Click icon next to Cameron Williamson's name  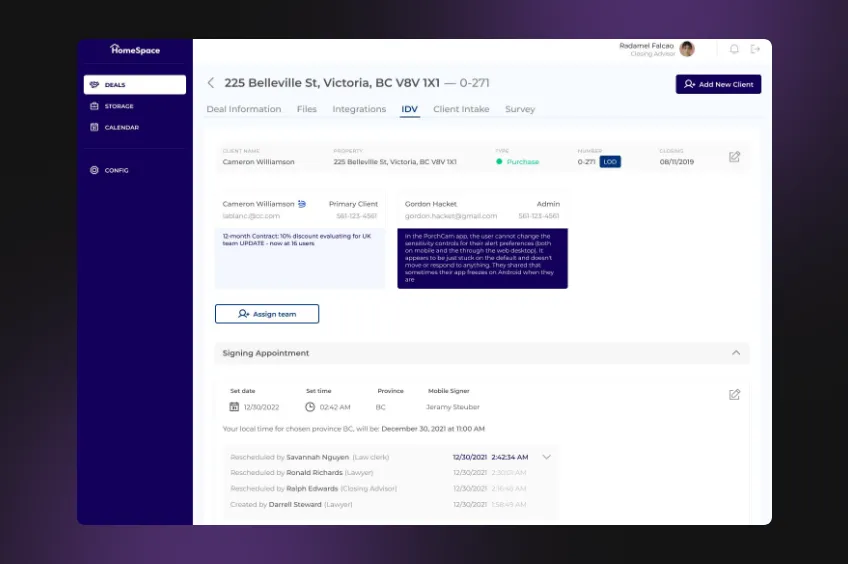302,204
